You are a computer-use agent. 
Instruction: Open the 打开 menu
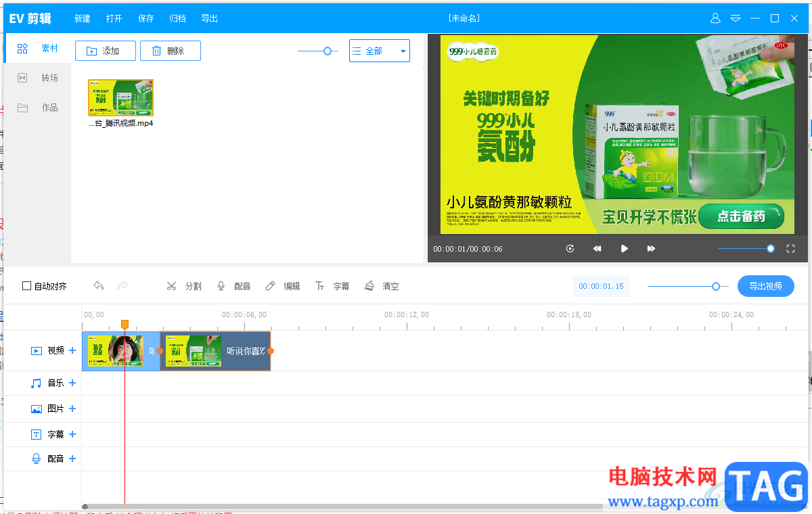114,18
